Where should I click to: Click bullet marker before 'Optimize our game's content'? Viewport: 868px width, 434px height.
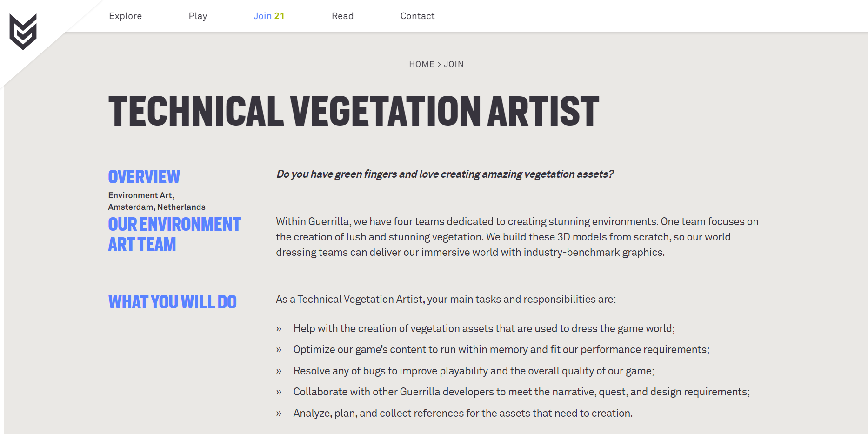tap(279, 350)
